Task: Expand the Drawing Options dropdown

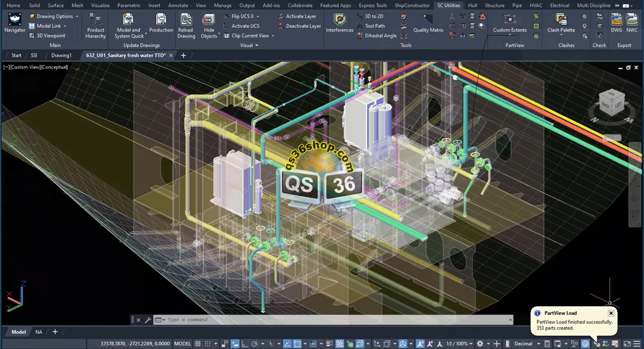Action: pos(77,16)
